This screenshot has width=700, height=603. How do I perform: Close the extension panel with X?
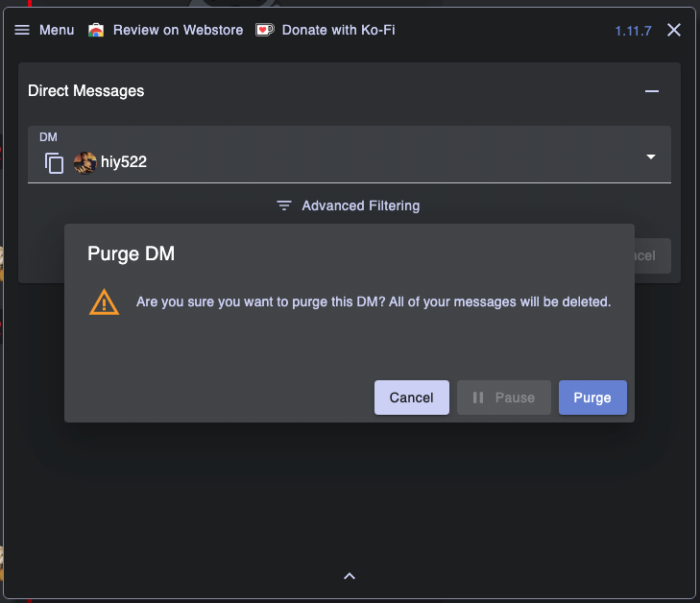(x=674, y=30)
